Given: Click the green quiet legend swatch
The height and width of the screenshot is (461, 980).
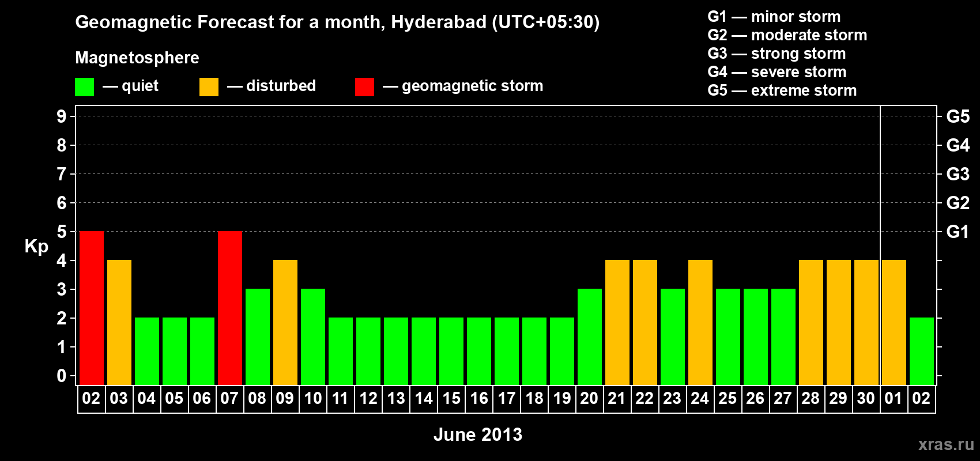Looking at the screenshot, I should click(85, 87).
